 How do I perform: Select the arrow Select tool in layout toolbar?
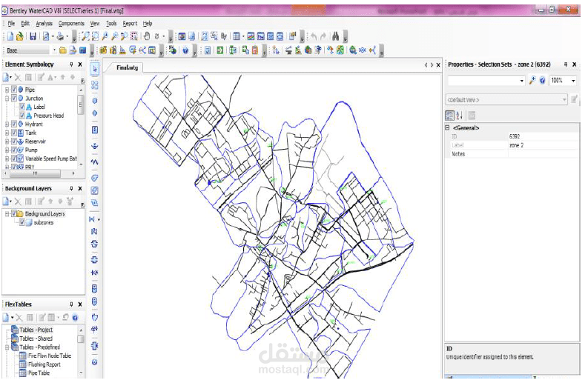pyautogui.click(x=94, y=69)
